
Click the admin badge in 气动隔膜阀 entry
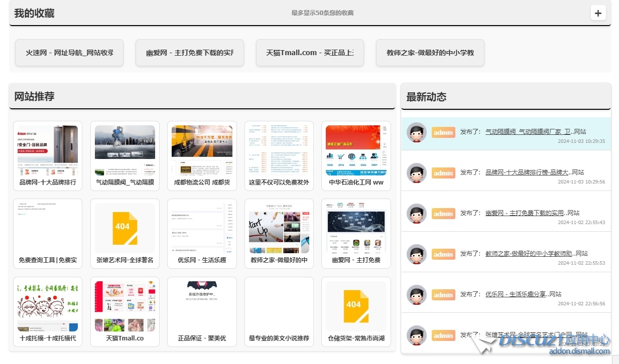coord(443,132)
